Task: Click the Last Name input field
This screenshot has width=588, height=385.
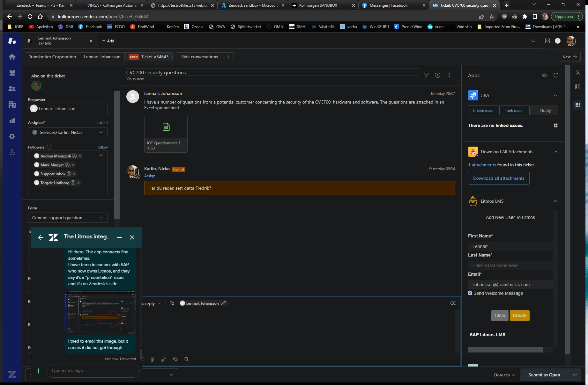Action: [510, 265]
